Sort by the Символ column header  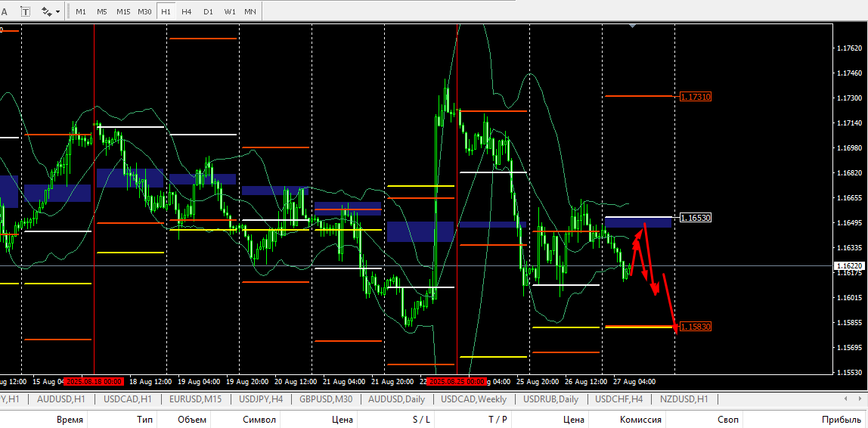259,420
